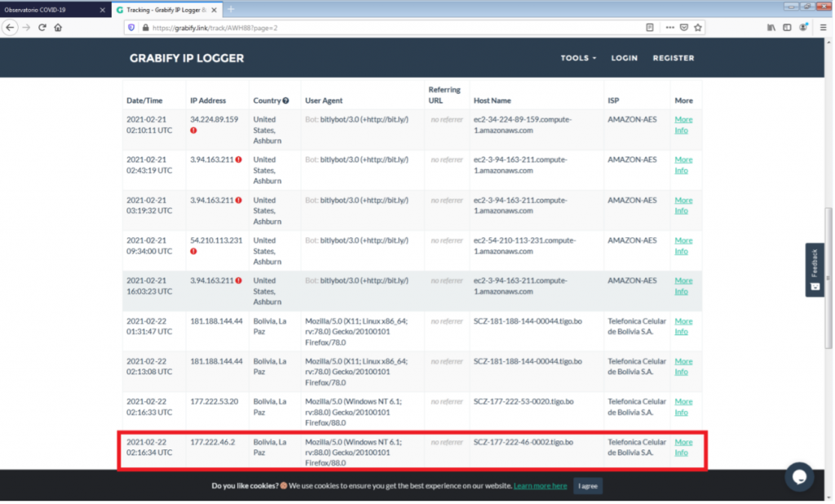Open page actions three-dots menu
The height and width of the screenshot is (504, 835).
click(x=669, y=27)
